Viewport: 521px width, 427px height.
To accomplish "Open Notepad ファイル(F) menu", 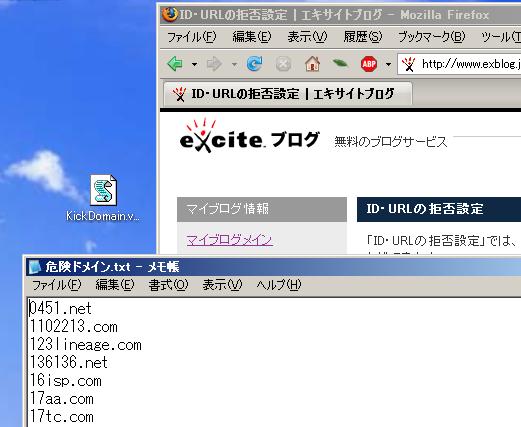I will (x=56, y=285).
